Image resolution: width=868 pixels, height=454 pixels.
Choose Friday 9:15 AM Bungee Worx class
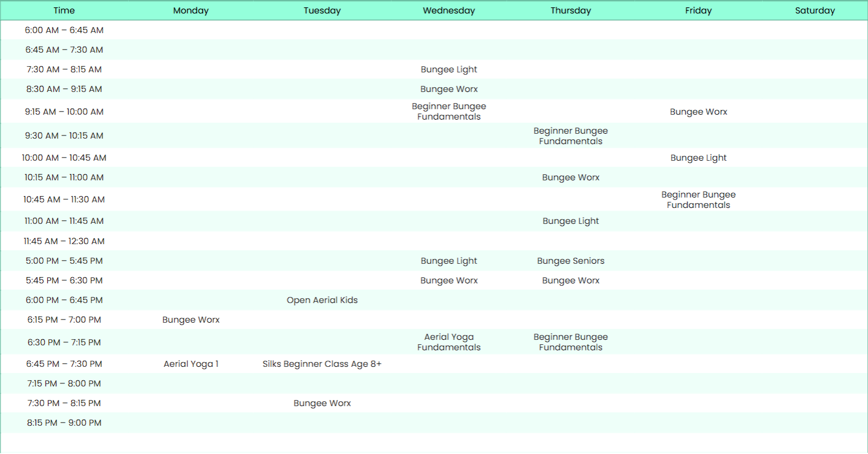pos(698,112)
